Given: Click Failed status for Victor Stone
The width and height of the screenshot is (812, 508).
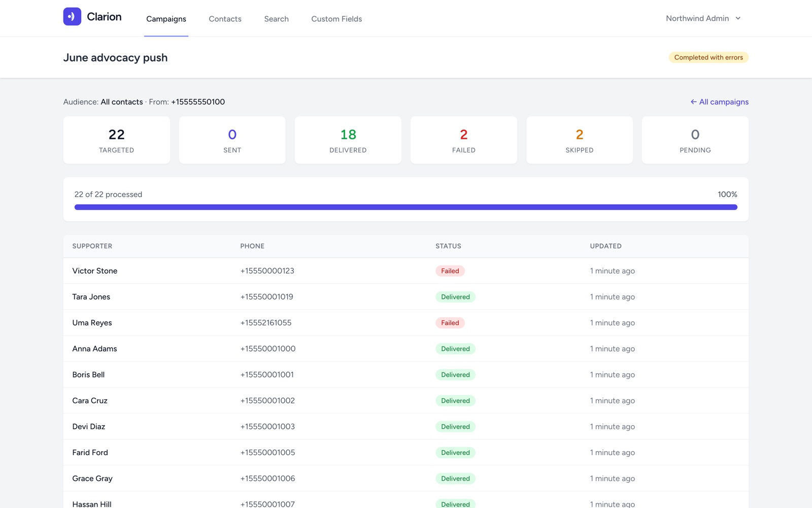Looking at the screenshot, I should [450, 271].
